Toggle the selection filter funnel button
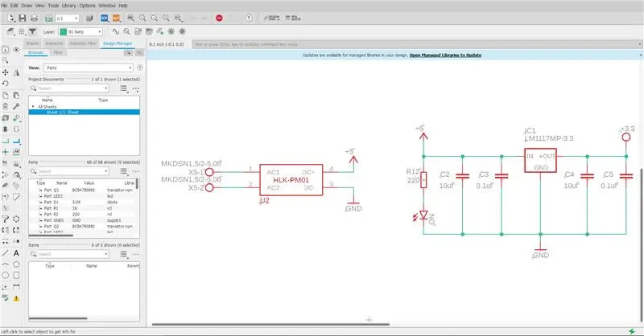 (32, 31)
